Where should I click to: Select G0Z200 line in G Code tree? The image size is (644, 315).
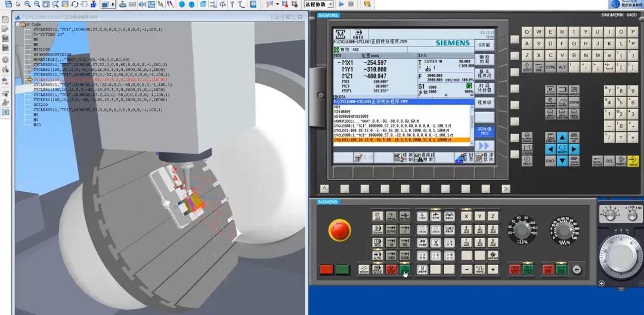pyautogui.click(x=42, y=105)
